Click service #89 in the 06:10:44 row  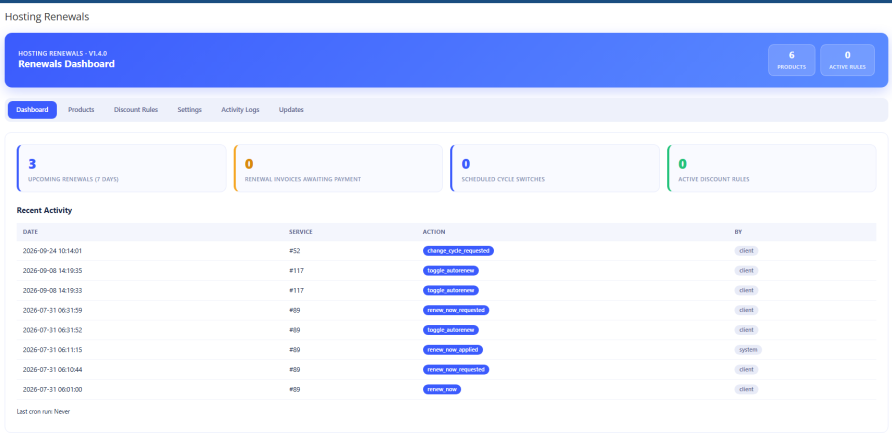pos(295,369)
